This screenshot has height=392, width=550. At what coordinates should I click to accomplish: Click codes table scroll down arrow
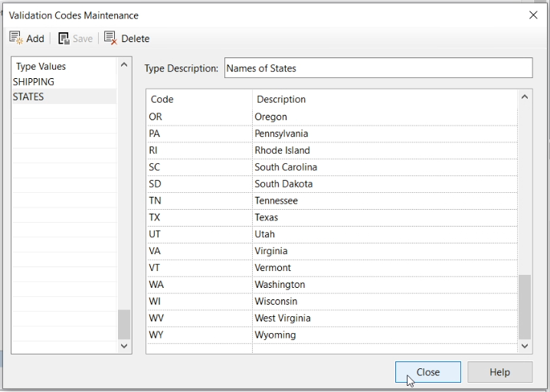pyautogui.click(x=525, y=346)
